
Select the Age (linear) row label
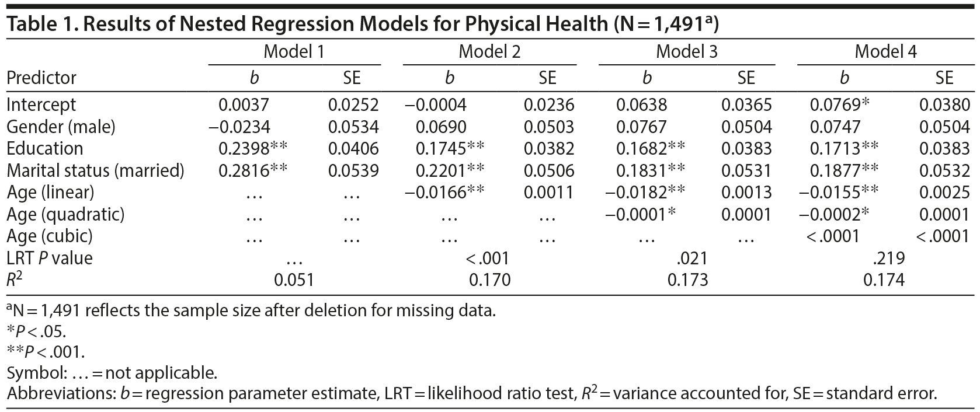50,192
